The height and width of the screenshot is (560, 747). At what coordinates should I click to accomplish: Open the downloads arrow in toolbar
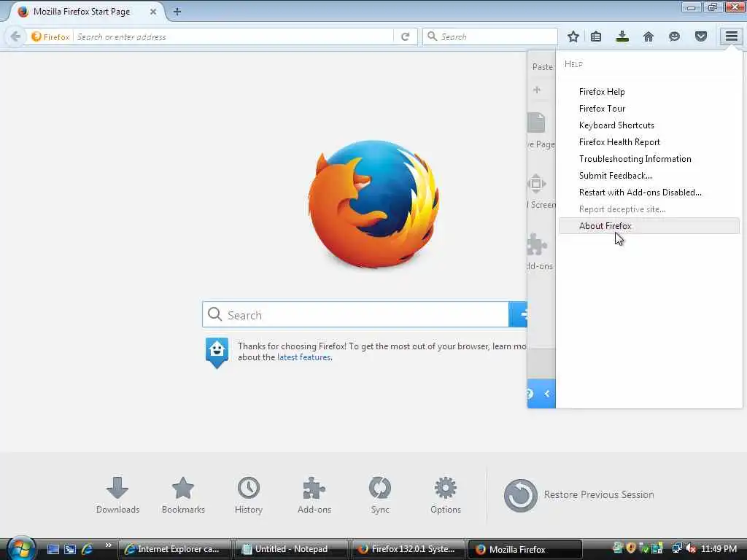622,36
